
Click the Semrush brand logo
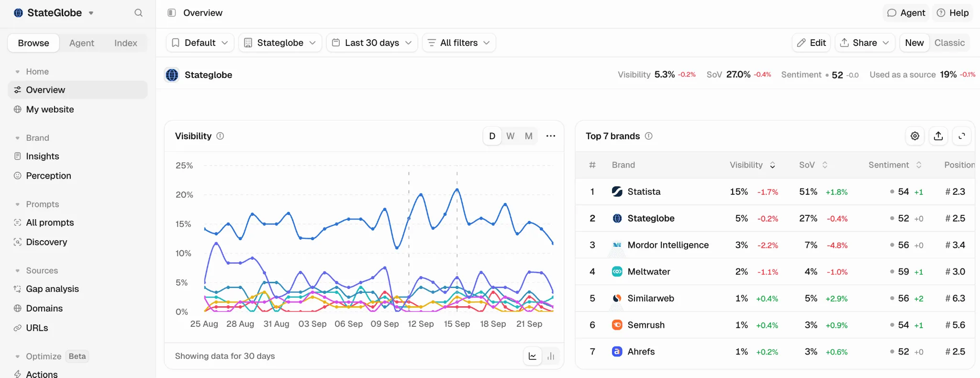617,325
